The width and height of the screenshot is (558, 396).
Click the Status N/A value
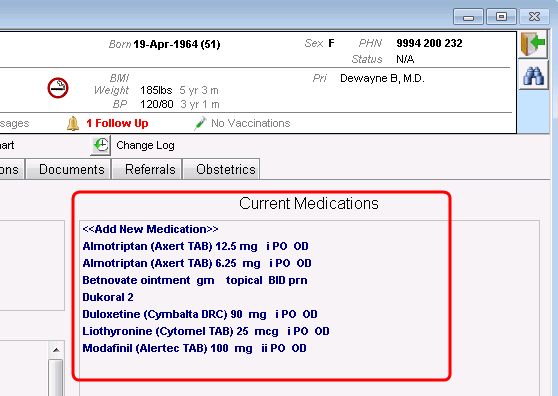point(405,59)
